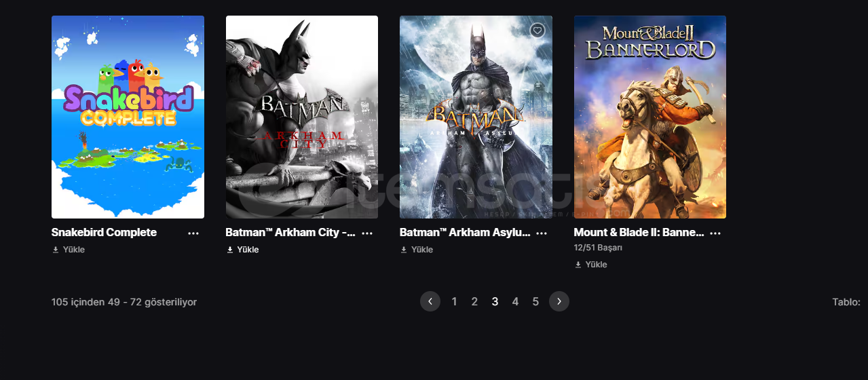The image size is (868, 380).
Task: Open the Tablo view selector
Action: coord(846,302)
